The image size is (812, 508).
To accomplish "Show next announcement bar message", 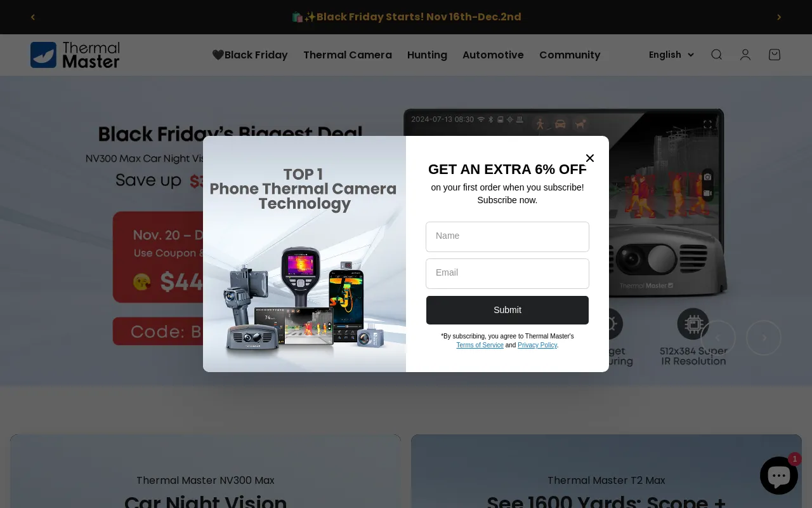I will (x=779, y=17).
